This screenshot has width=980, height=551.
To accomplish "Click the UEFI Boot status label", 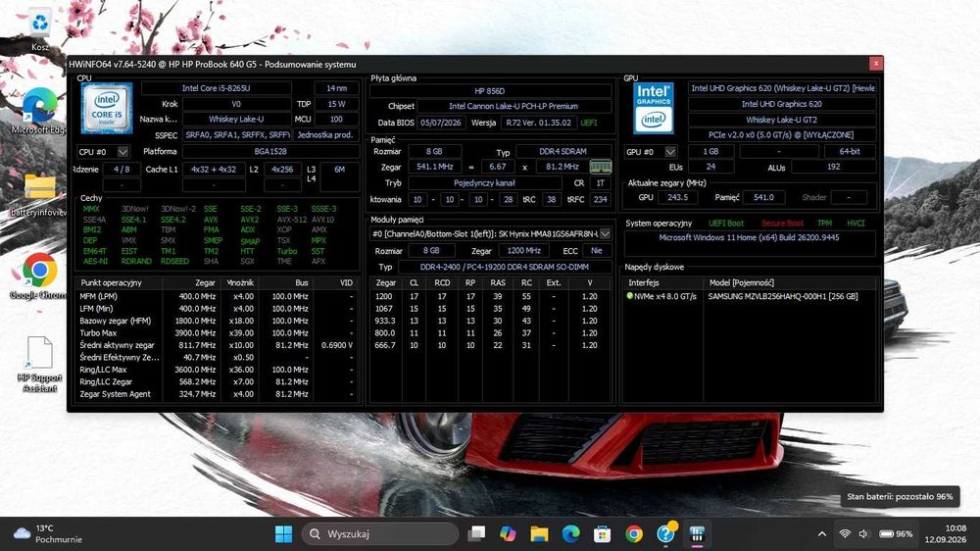I will 726,224.
